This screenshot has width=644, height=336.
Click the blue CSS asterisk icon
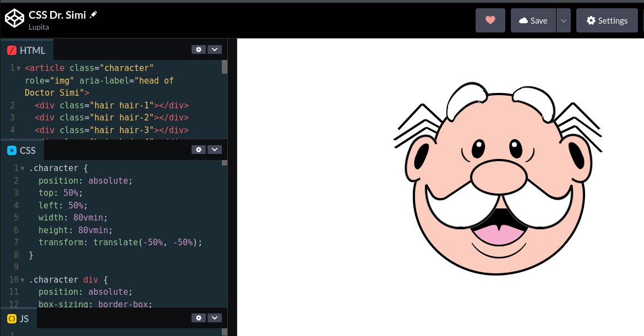[x=12, y=151]
